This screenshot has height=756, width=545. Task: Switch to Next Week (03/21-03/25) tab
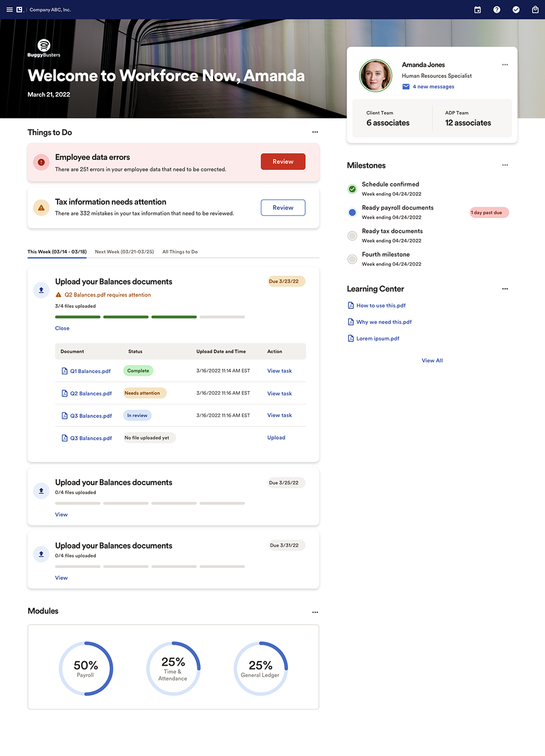tap(124, 252)
